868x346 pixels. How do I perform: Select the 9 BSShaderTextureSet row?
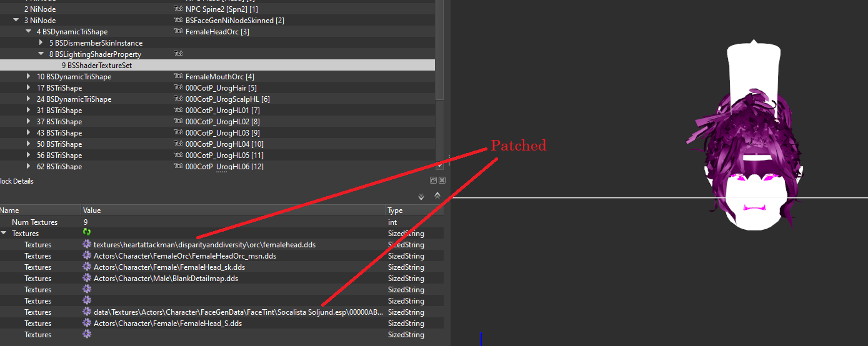pyautogui.click(x=217, y=66)
